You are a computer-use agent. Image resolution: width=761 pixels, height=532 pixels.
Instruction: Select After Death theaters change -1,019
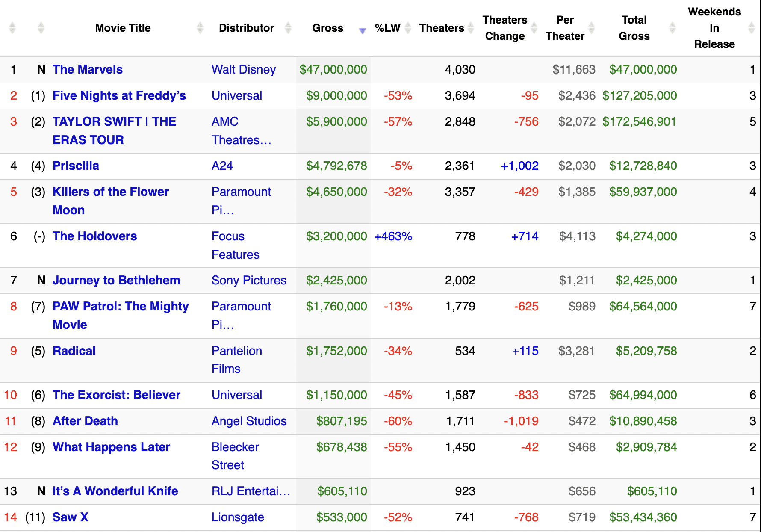521,421
